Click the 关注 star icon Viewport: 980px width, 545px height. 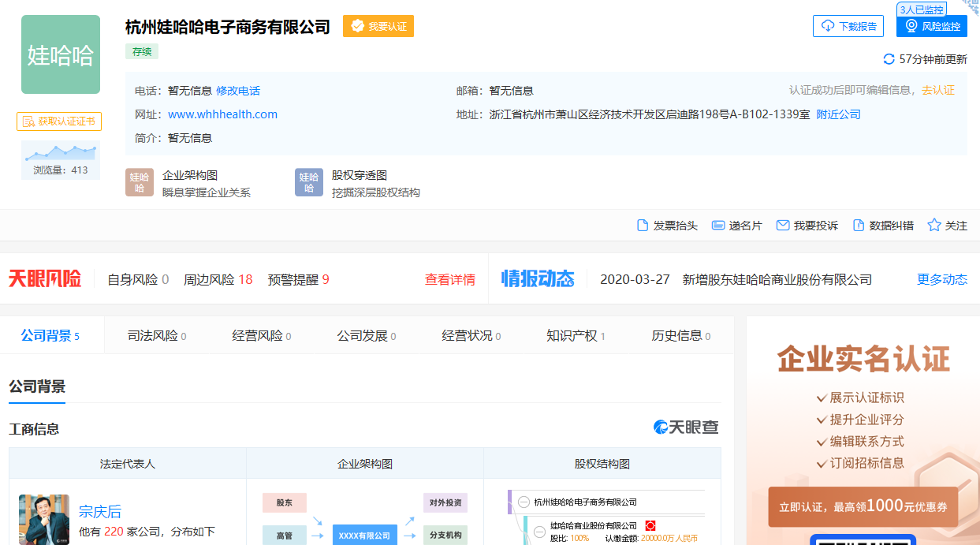pyautogui.click(x=934, y=225)
